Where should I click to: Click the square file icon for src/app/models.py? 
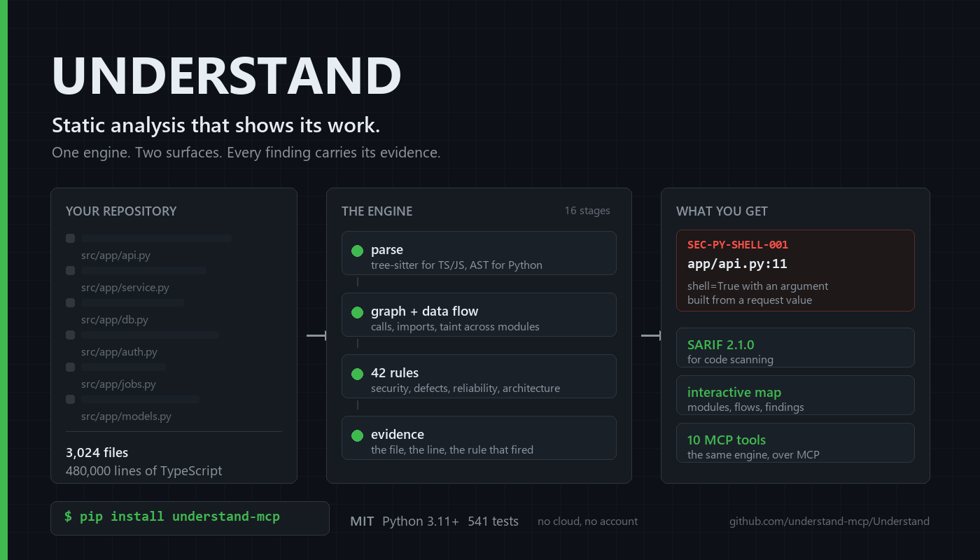click(x=70, y=400)
